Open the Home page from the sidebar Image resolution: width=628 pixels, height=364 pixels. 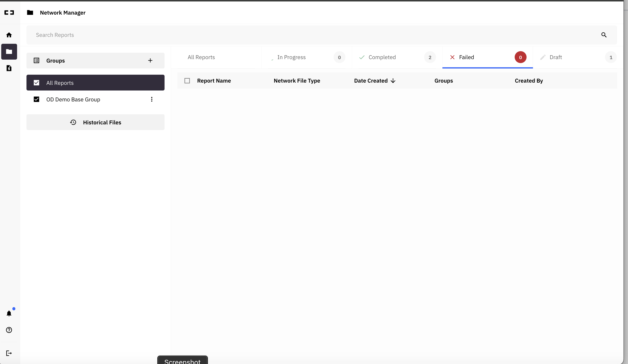tap(9, 35)
